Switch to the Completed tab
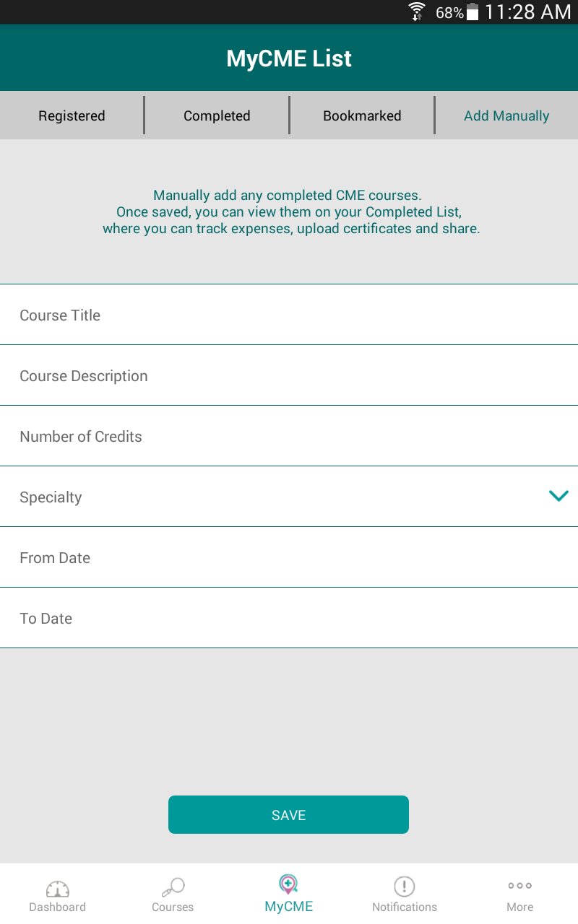Image resolution: width=578 pixels, height=924 pixels. tap(217, 115)
